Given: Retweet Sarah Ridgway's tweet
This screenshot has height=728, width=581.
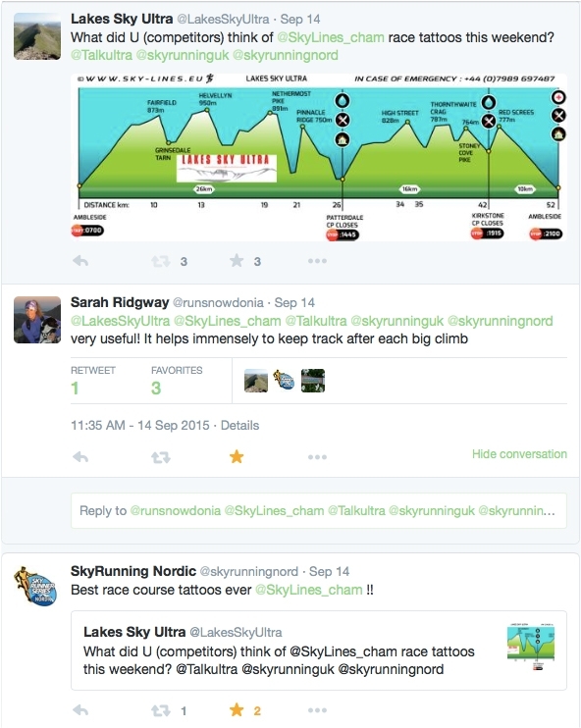Looking at the screenshot, I should coord(161,458).
